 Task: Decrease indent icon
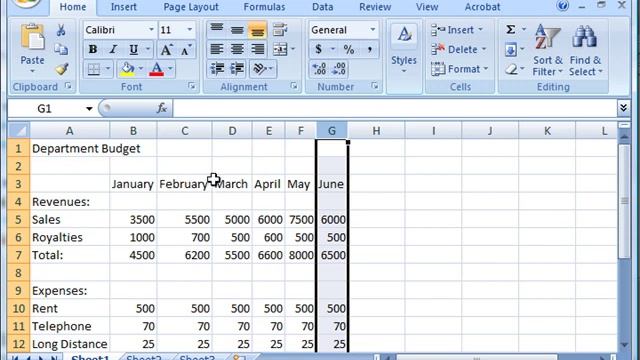click(217, 69)
